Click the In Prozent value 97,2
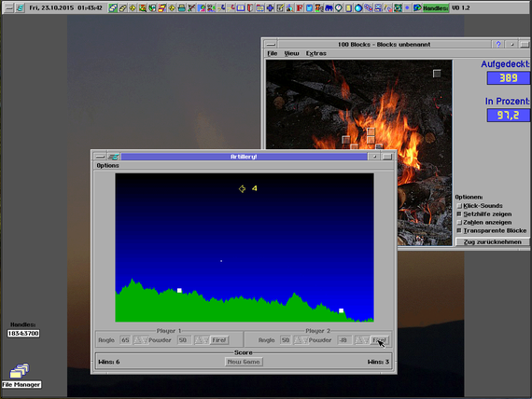The width and height of the screenshot is (532, 399). click(509, 116)
